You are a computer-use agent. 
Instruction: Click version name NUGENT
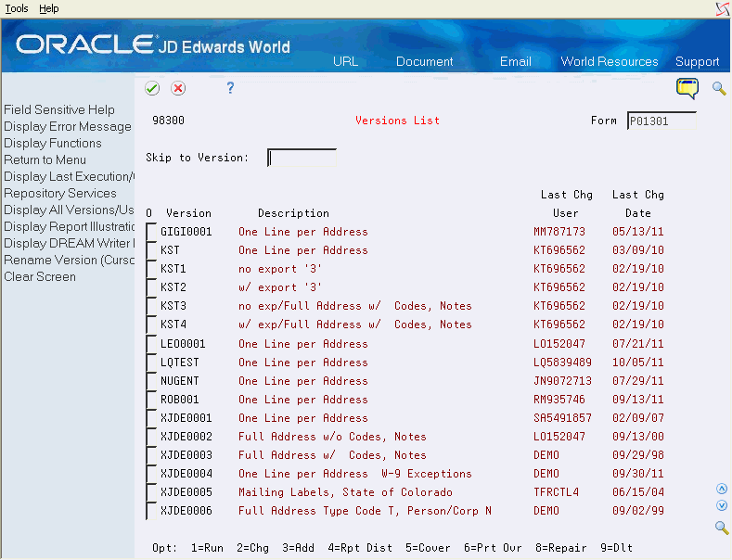click(x=180, y=381)
